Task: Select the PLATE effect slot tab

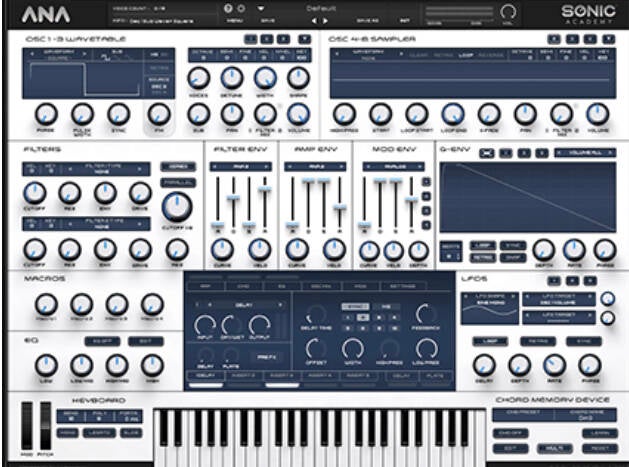Action: 435,376
